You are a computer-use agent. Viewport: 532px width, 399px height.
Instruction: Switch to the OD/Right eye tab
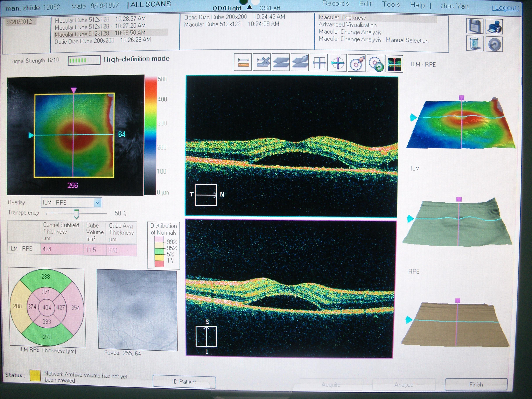[227, 8]
